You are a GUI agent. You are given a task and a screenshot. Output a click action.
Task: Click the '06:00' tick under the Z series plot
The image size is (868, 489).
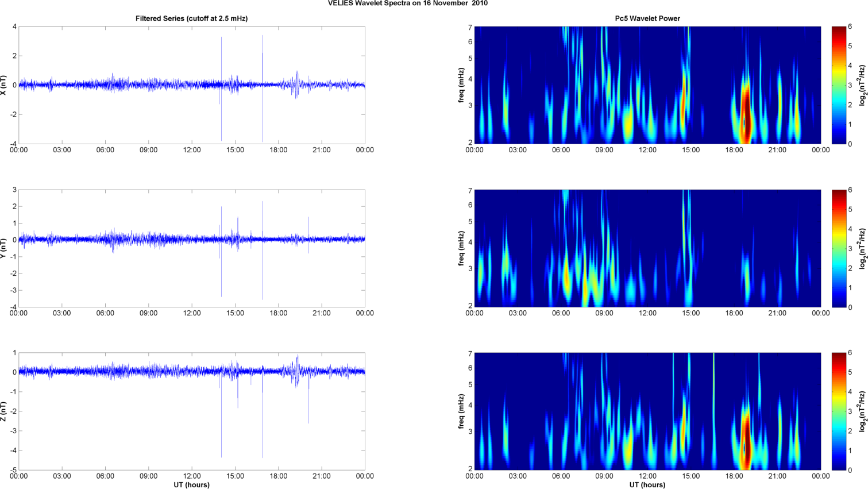(x=105, y=476)
